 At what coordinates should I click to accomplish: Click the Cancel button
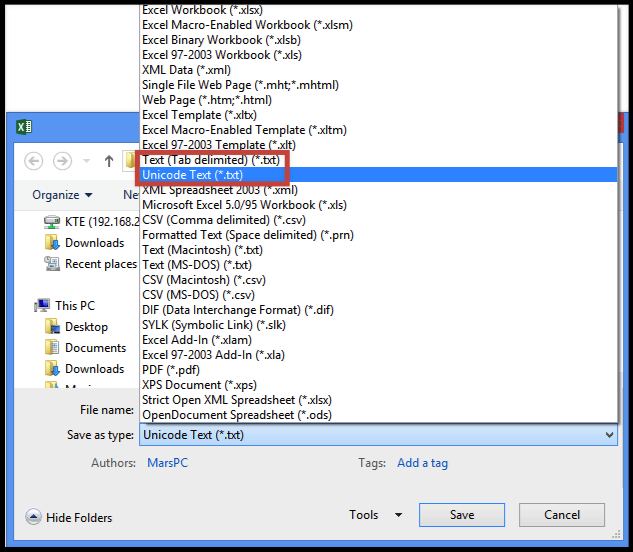562,515
